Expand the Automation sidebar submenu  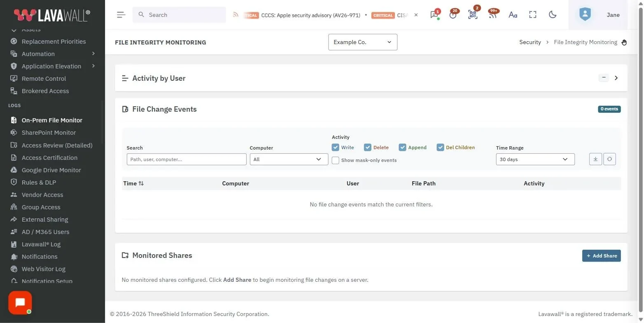[93, 54]
